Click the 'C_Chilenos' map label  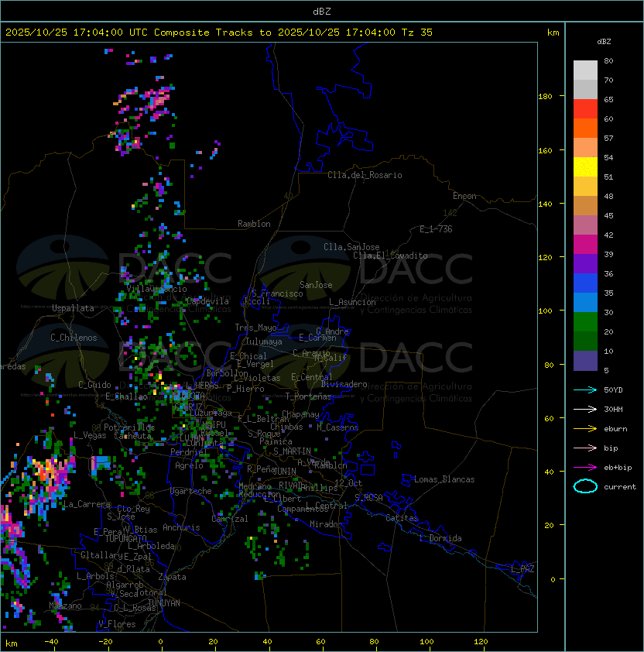[74, 338]
